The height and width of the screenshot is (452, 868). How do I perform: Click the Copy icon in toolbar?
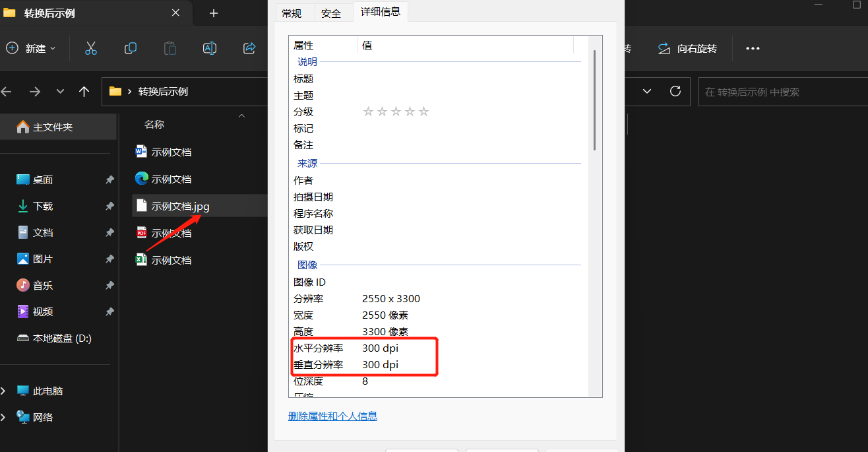[x=131, y=48]
